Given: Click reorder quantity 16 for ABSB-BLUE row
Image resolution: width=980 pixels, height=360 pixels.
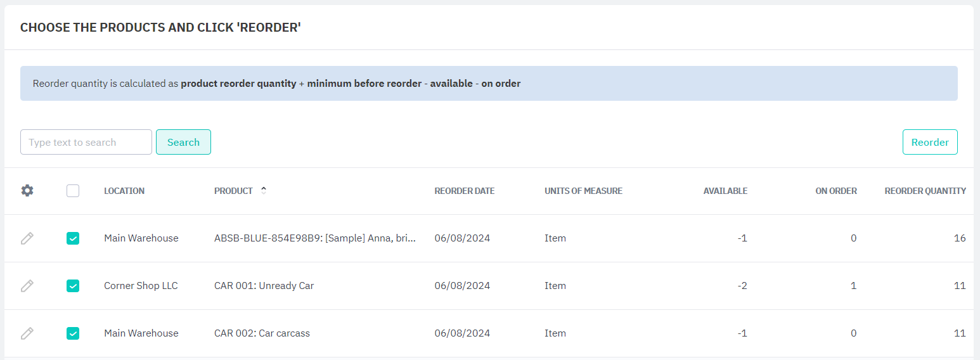Looking at the screenshot, I should pos(959,238).
